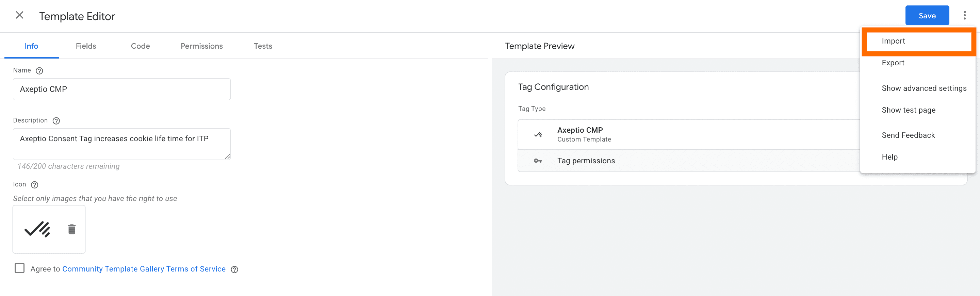The height and width of the screenshot is (296, 980).
Task: Click the description textarea resize handle
Action: coord(227,157)
